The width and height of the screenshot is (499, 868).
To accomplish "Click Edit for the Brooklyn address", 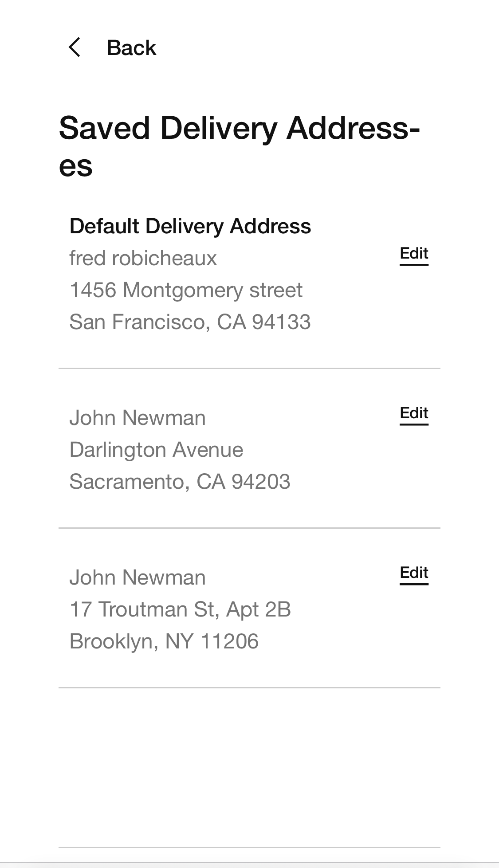I will tap(413, 573).
